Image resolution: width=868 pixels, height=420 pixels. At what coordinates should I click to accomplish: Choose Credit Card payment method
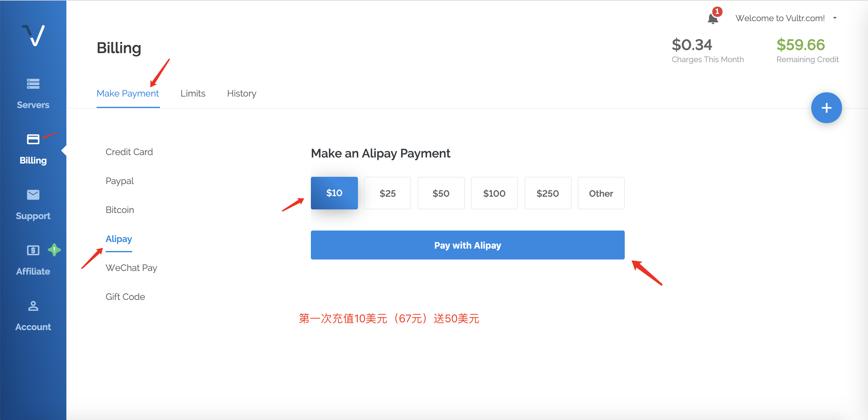pos(129,152)
